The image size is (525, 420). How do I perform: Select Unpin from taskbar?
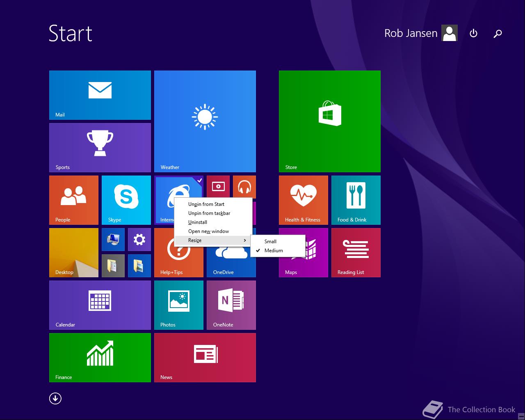pyautogui.click(x=213, y=213)
